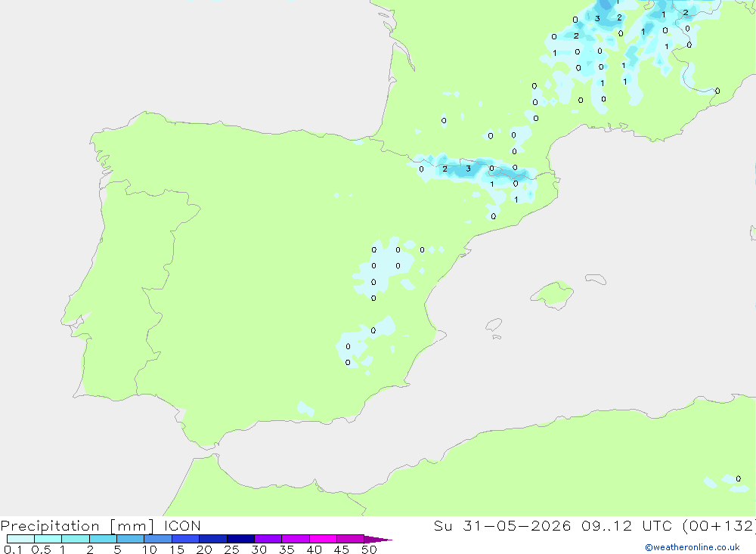Click the purple arrow above 50 mm
The height and width of the screenshot is (554, 756).
(x=378, y=539)
